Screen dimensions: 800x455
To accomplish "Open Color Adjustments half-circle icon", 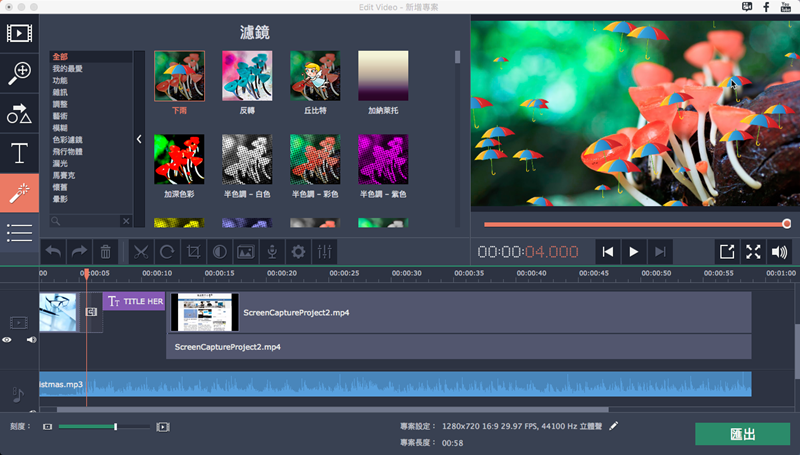I will [219, 251].
